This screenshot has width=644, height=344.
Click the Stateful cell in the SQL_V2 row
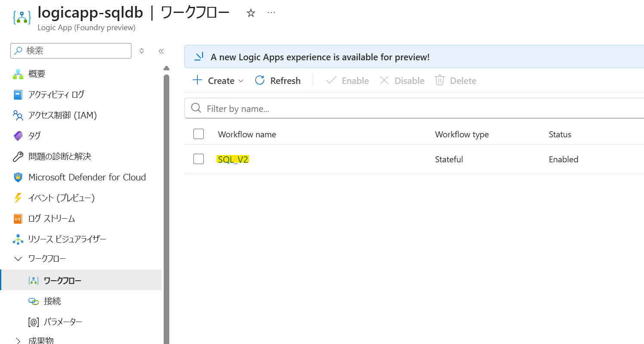449,159
